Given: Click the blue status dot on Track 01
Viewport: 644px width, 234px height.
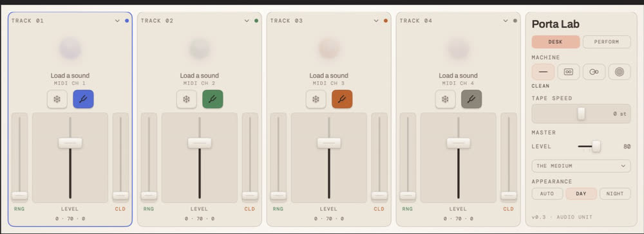Looking at the screenshot, I should [x=126, y=21].
